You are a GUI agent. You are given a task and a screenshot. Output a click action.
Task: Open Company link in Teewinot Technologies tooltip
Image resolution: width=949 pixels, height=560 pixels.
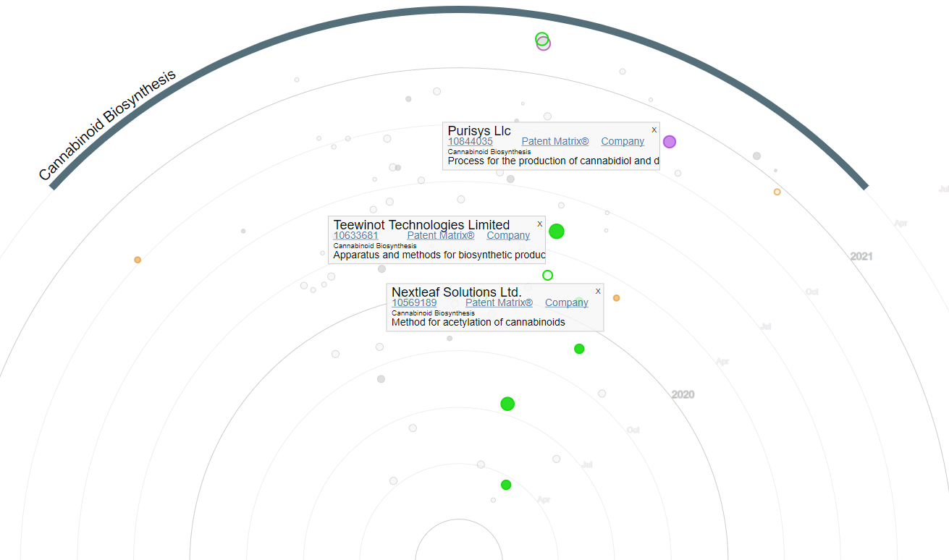508,236
